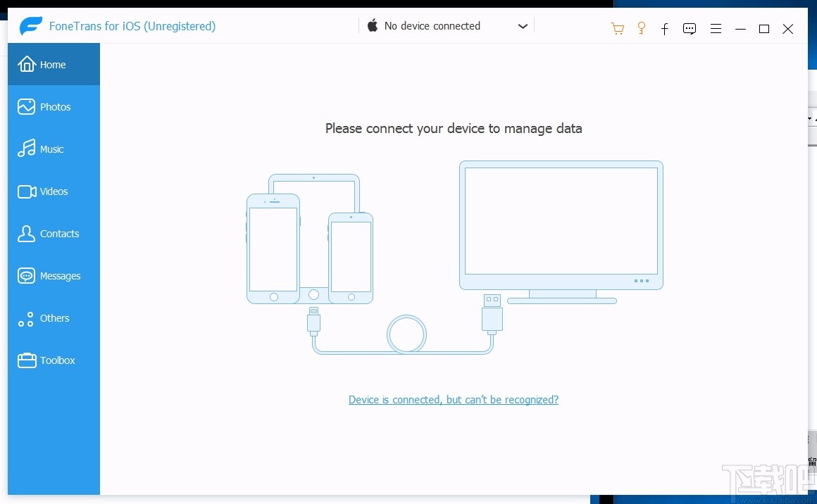Open the Facebook share icon

(x=664, y=29)
